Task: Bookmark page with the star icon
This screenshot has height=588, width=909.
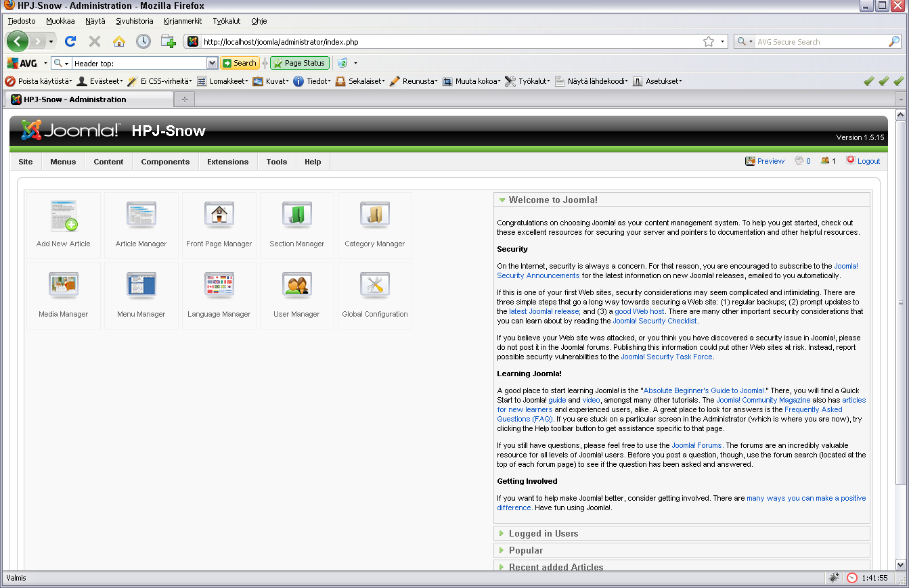Action: point(709,41)
